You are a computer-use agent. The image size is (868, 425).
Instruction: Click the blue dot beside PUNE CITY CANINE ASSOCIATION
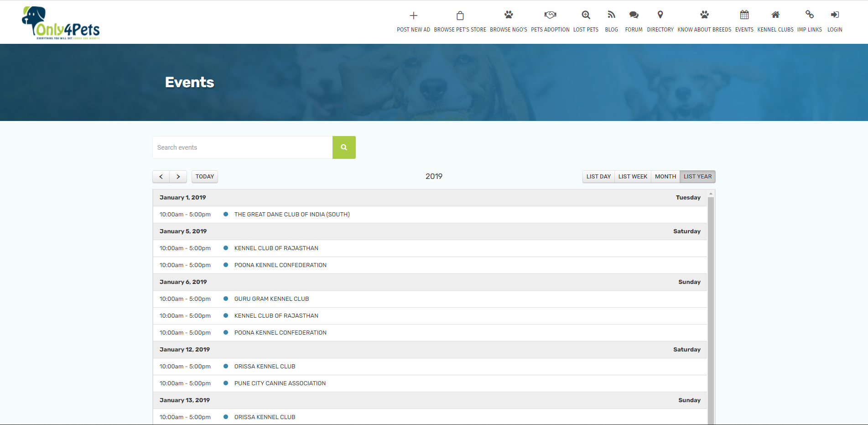pyautogui.click(x=225, y=383)
